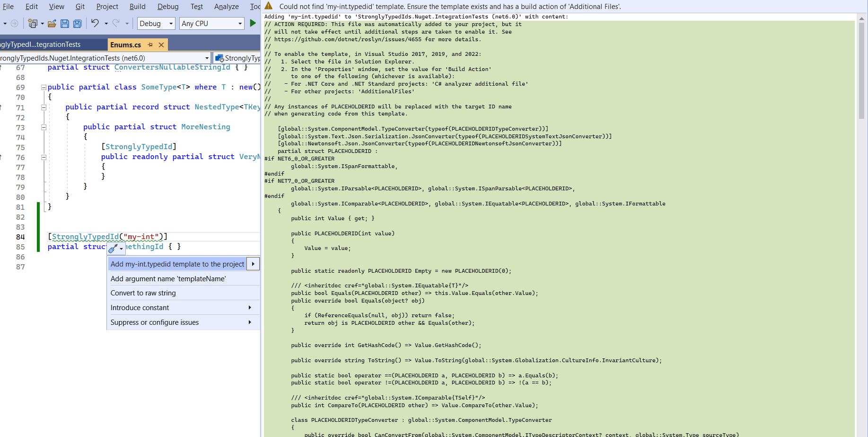Save the current file with Save icon
Image resolution: width=868 pixels, height=437 pixels.
coord(65,23)
